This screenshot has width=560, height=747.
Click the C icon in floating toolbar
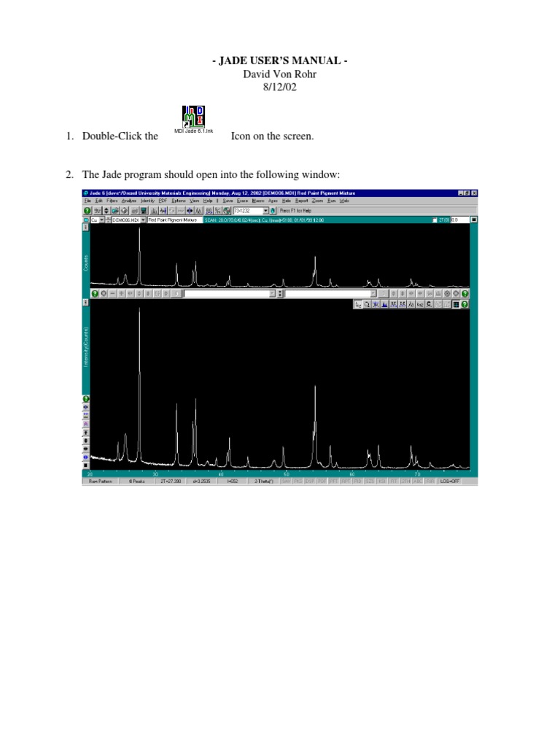point(429,304)
